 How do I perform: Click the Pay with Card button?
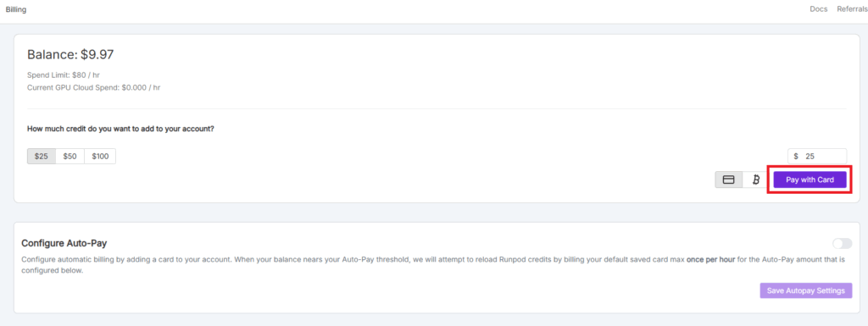click(x=810, y=180)
